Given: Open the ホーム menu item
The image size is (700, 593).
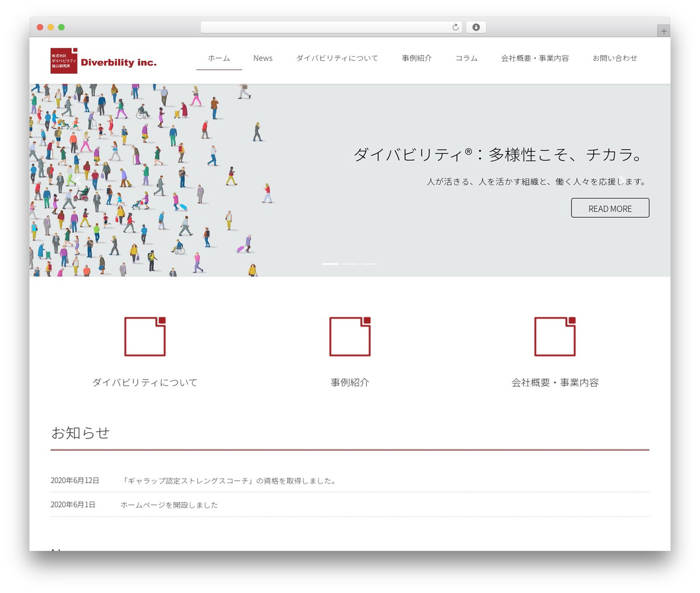Looking at the screenshot, I should pyautogui.click(x=219, y=58).
